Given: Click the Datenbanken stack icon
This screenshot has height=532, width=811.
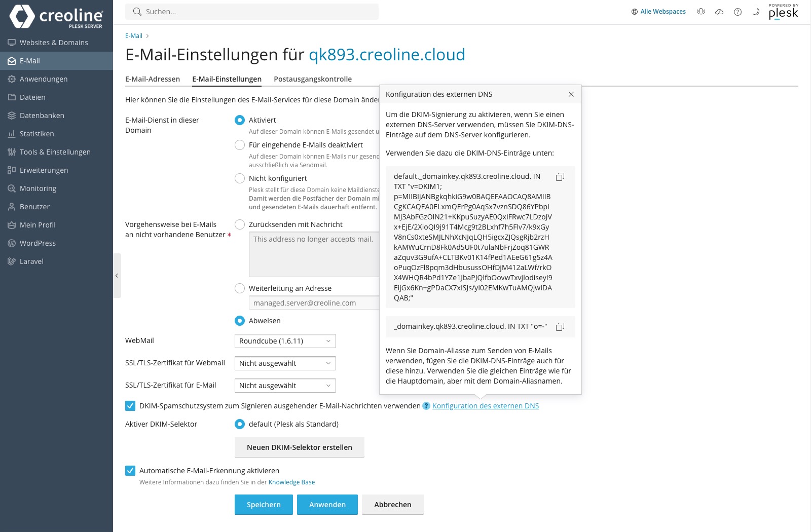Looking at the screenshot, I should pyautogui.click(x=12, y=116).
